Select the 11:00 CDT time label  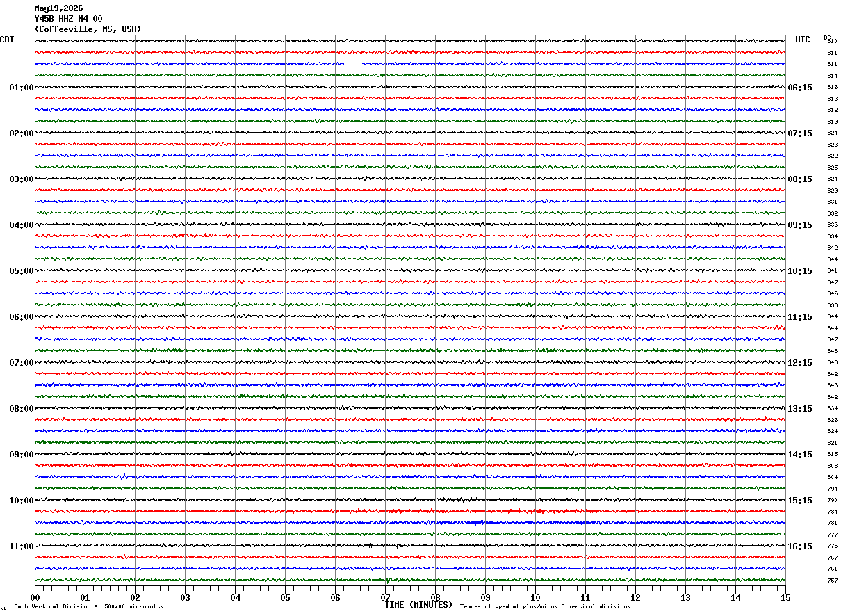(x=22, y=546)
